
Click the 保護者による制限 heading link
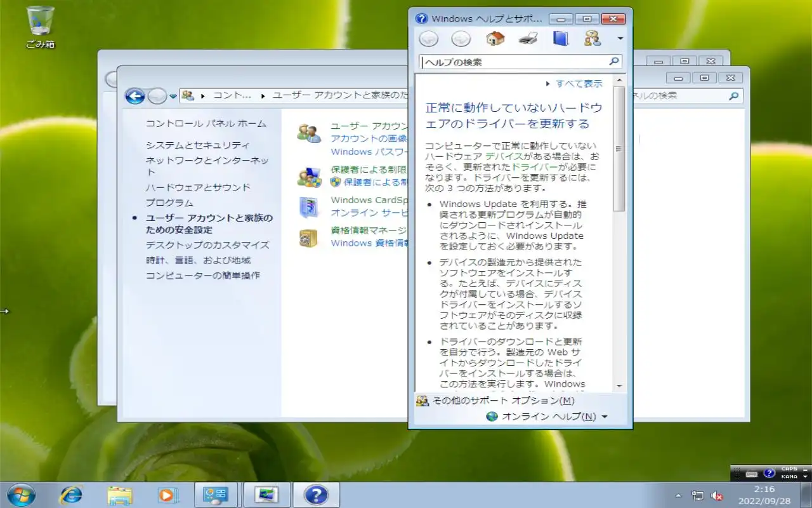click(369, 170)
